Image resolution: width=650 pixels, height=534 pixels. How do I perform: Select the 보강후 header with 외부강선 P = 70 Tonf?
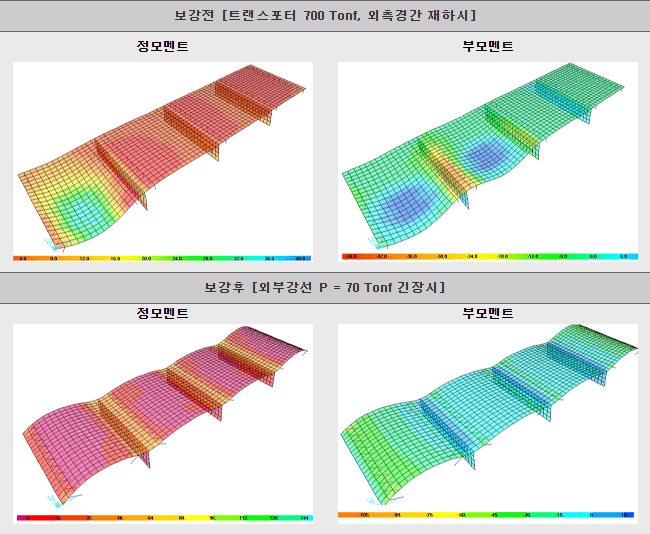pyautogui.click(x=325, y=287)
